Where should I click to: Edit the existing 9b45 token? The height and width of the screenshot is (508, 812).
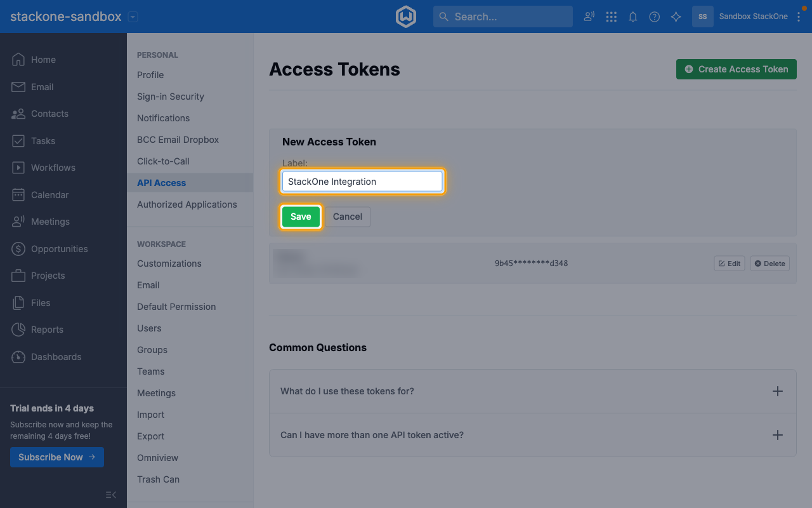(x=730, y=264)
